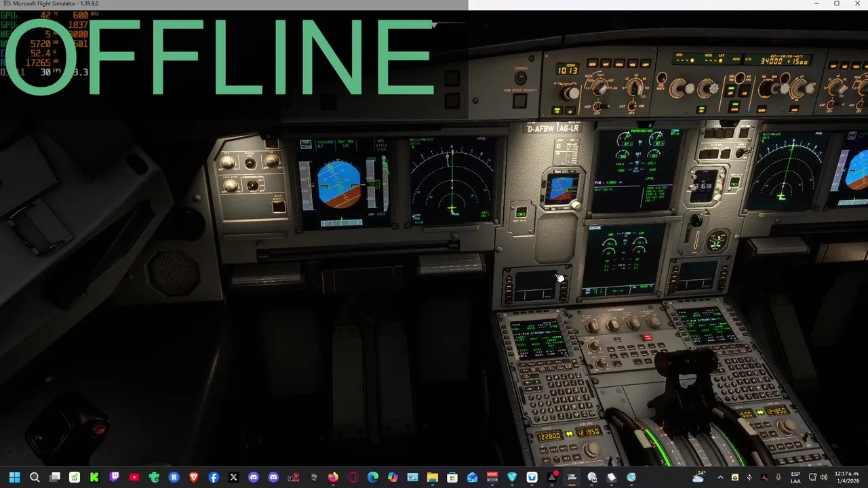Click the QNH 1013 readout
The width and height of the screenshot is (868, 488).
tap(568, 70)
